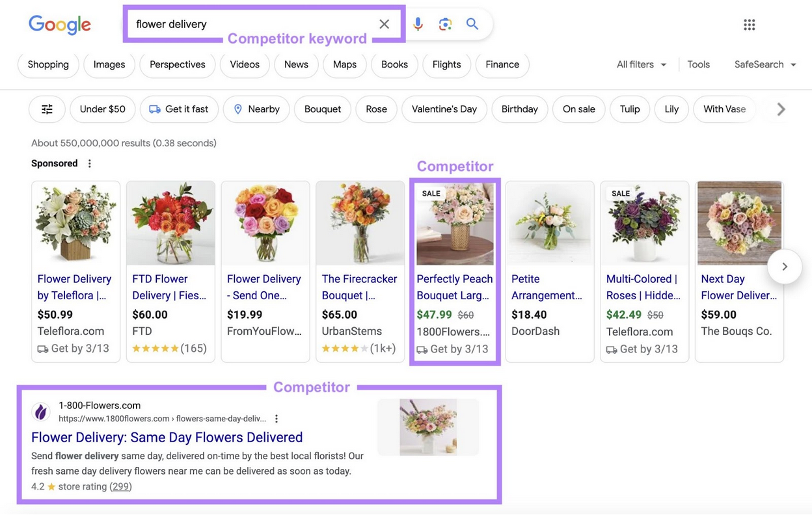
Task: Switch to the Images tab
Action: [109, 64]
